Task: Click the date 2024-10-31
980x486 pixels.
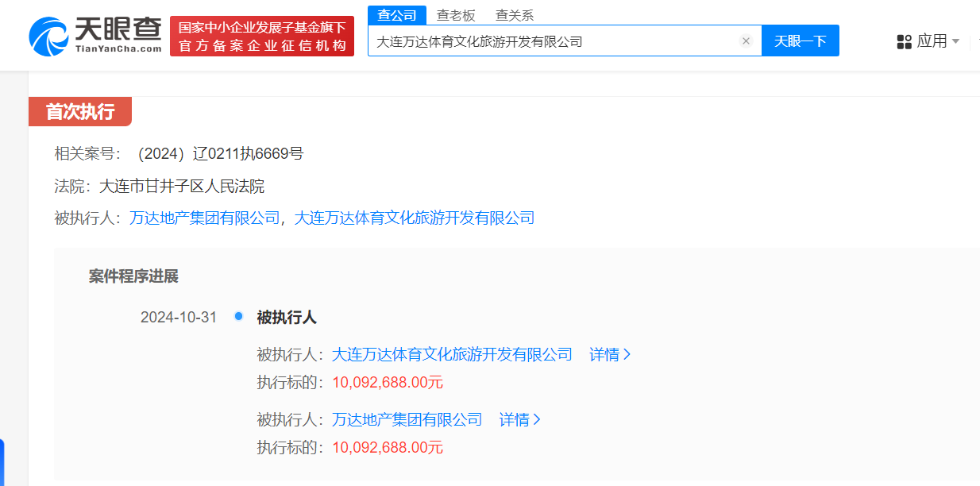Action: click(179, 318)
